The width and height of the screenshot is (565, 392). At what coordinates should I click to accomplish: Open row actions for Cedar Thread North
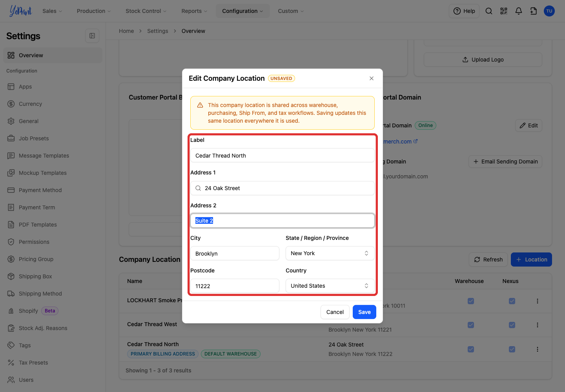[538, 349]
